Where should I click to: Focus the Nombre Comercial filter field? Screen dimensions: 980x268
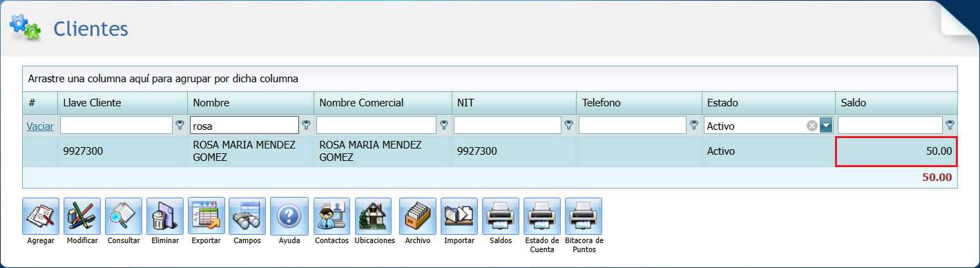[x=376, y=125]
